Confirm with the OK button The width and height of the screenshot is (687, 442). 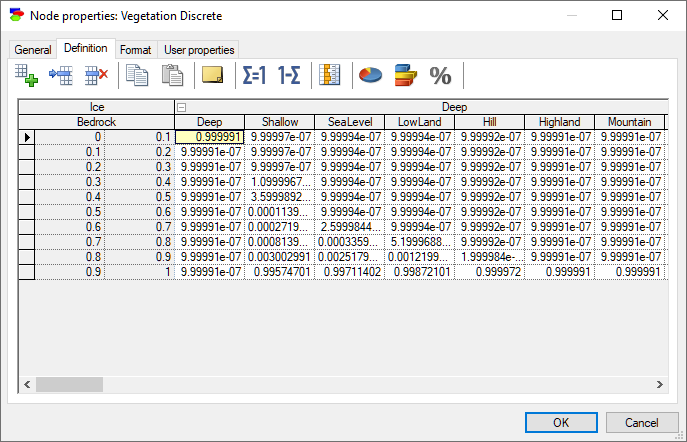click(561, 423)
